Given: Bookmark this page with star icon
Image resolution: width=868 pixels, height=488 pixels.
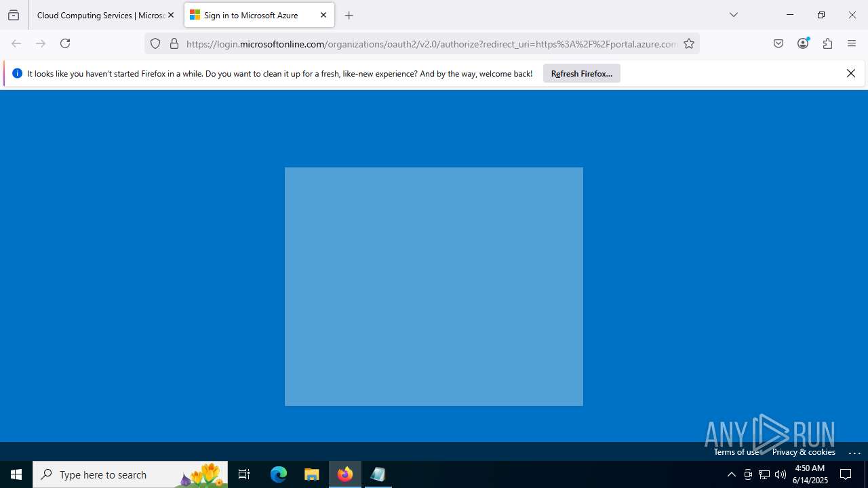Looking at the screenshot, I should (x=689, y=43).
